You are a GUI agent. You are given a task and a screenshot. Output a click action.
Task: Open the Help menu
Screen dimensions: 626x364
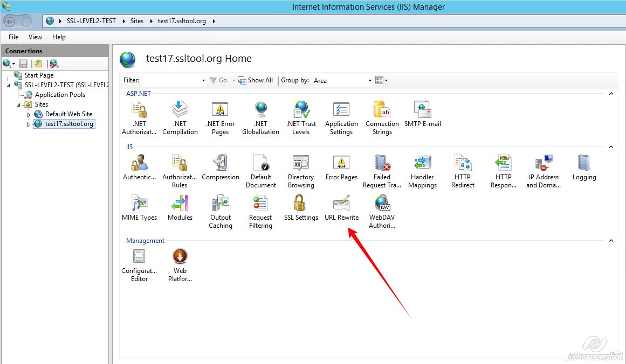tap(59, 37)
